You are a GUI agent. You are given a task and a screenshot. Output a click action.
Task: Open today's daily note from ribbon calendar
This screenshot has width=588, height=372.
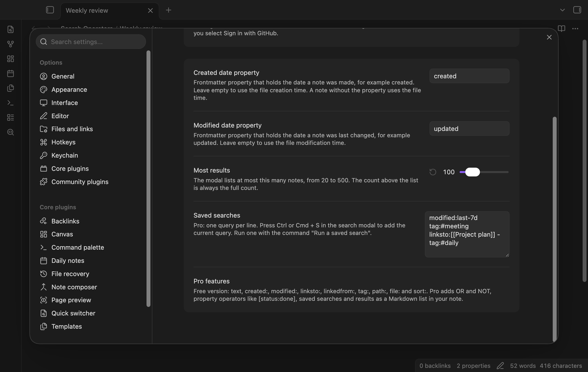tap(10, 73)
